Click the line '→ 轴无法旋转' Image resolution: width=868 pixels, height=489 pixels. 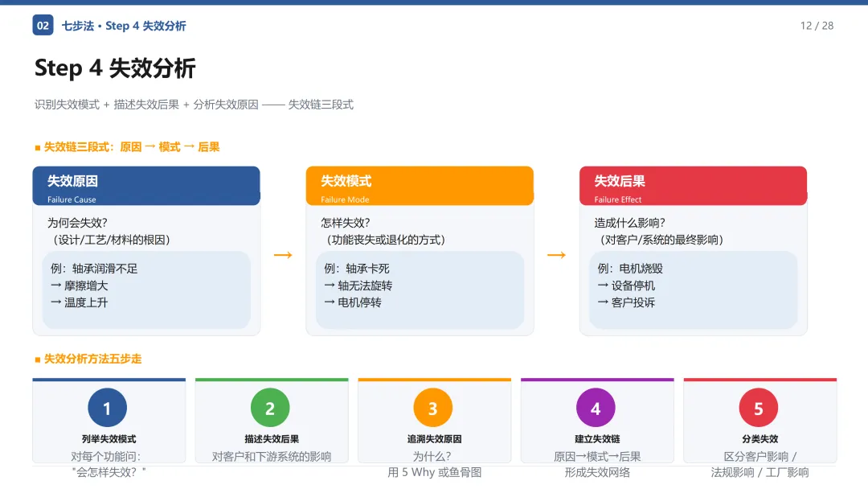pyautogui.click(x=358, y=286)
